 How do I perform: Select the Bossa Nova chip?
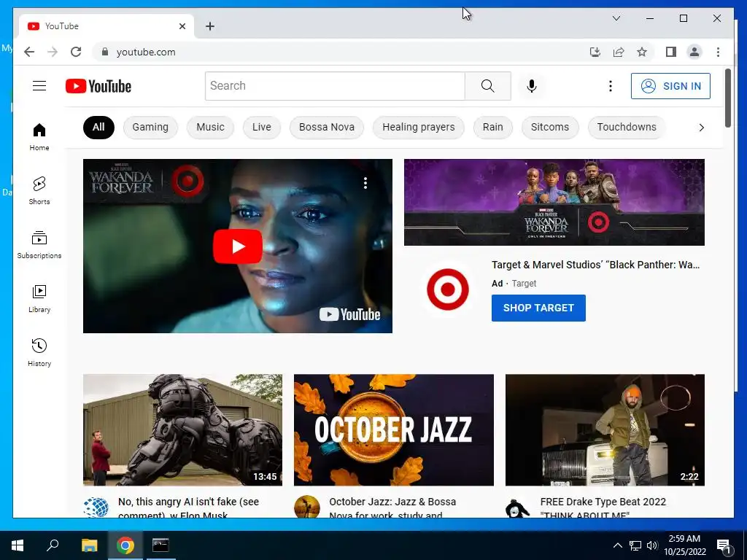326,127
